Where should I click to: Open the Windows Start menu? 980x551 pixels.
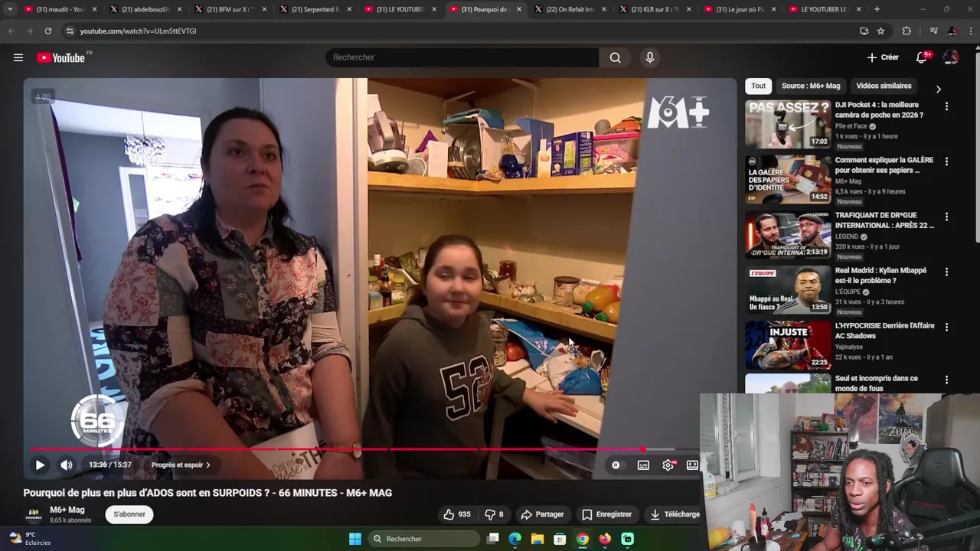point(355,539)
